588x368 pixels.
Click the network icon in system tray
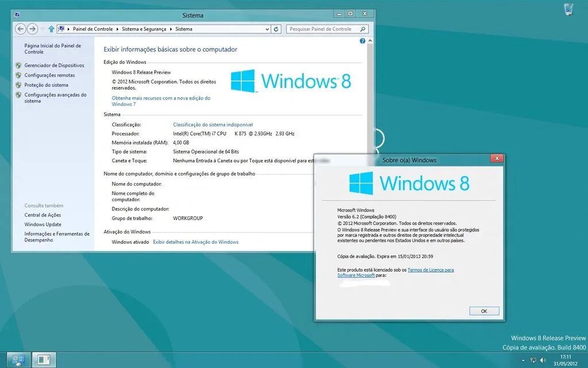coord(533,360)
